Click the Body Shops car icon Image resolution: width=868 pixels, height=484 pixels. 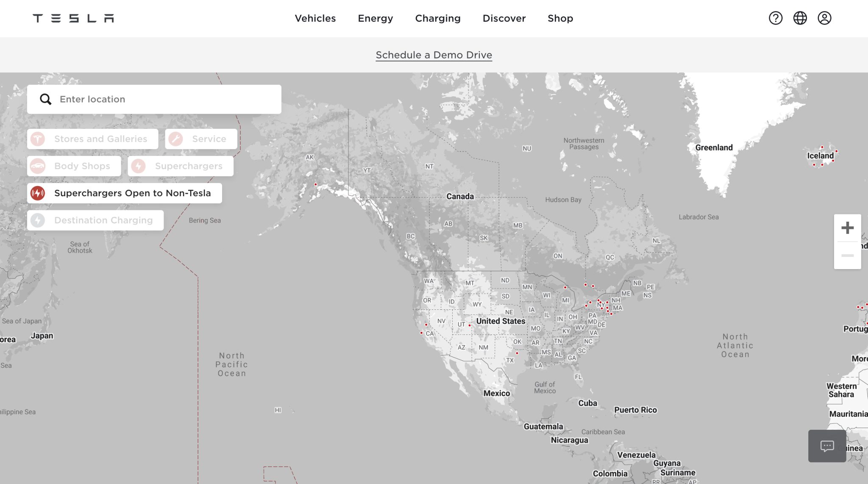[x=38, y=166]
